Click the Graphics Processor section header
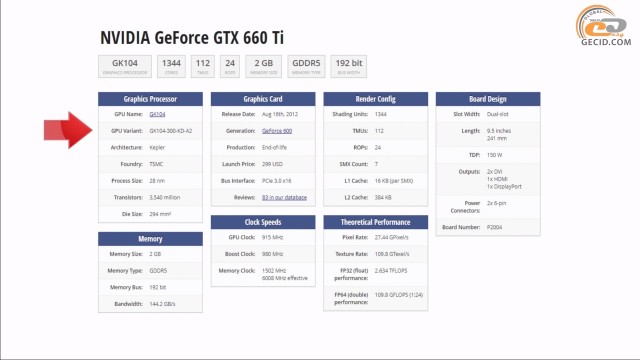This screenshot has width=640, height=360. pyautogui.click(x=150, y=99)
